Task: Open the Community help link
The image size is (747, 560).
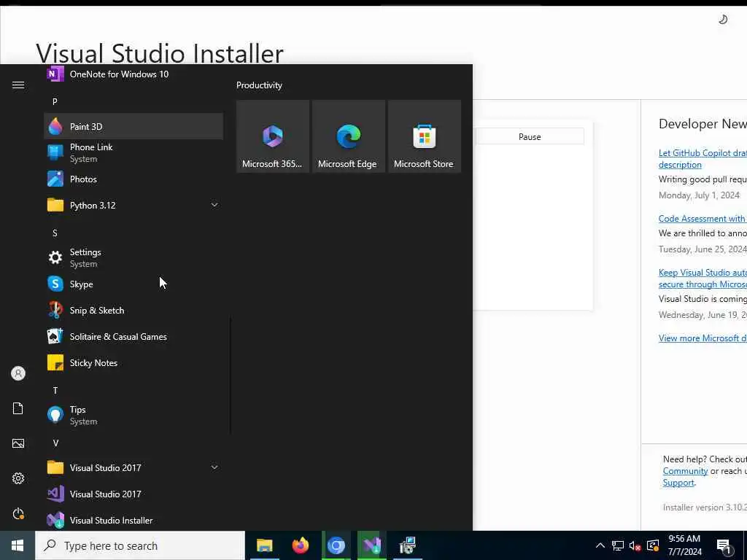Action: coord(685,471)
